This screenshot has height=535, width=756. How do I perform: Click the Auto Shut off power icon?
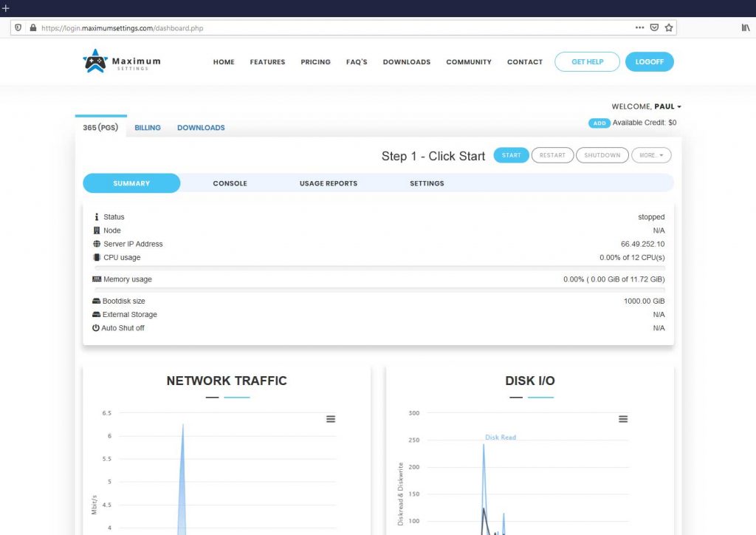[95, 328]
